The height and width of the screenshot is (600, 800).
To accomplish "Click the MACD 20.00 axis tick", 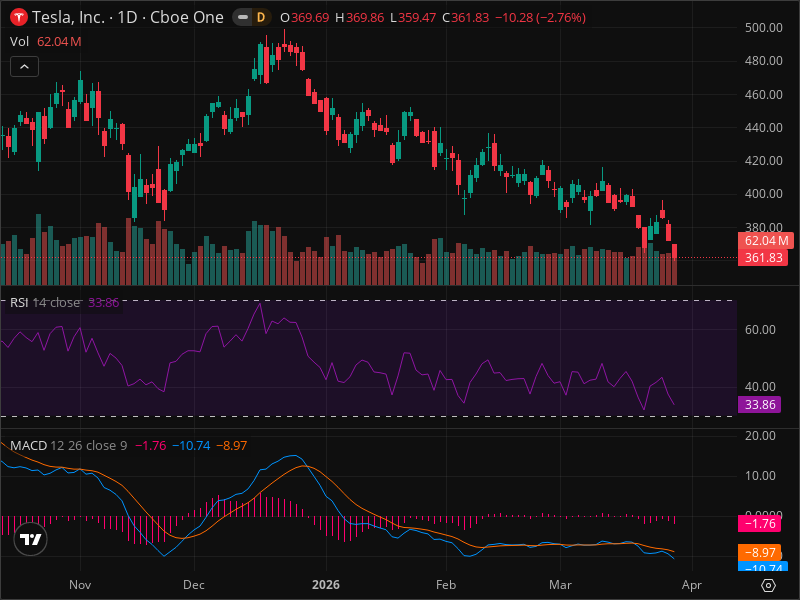I will (760, 436).
